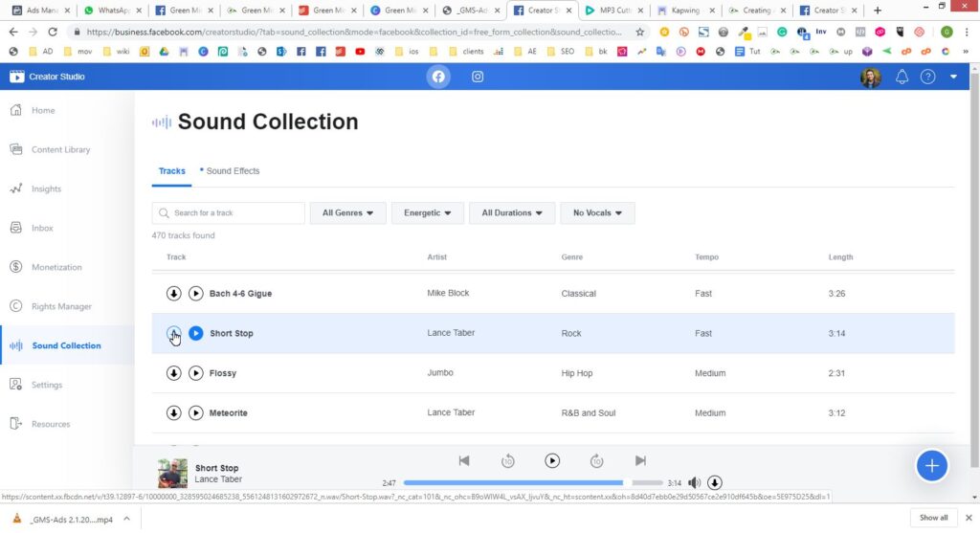Viewport: 980px width, 533px height.
Task: Reload the browser page
Action: tap(53, 32)
